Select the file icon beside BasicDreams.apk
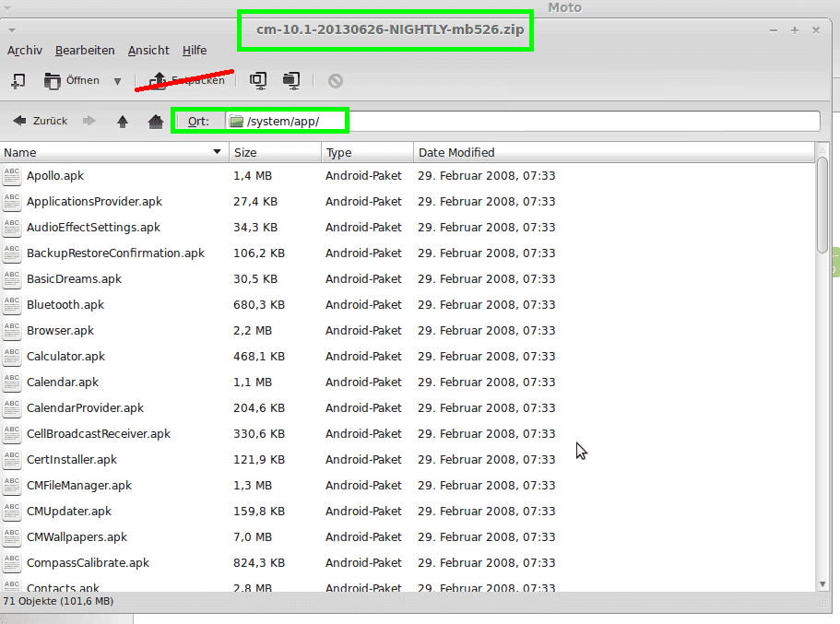The height and width of the screenshot is (624, 840). click(x=12, y=279)
